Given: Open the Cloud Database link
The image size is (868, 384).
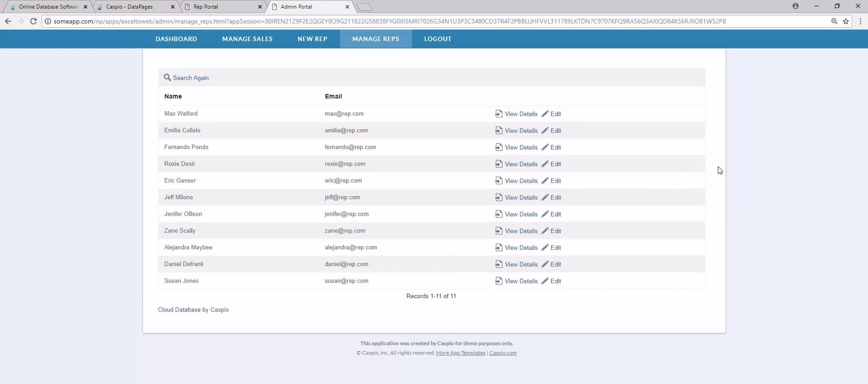Looking at the screenshot, I should click(179, 309).
